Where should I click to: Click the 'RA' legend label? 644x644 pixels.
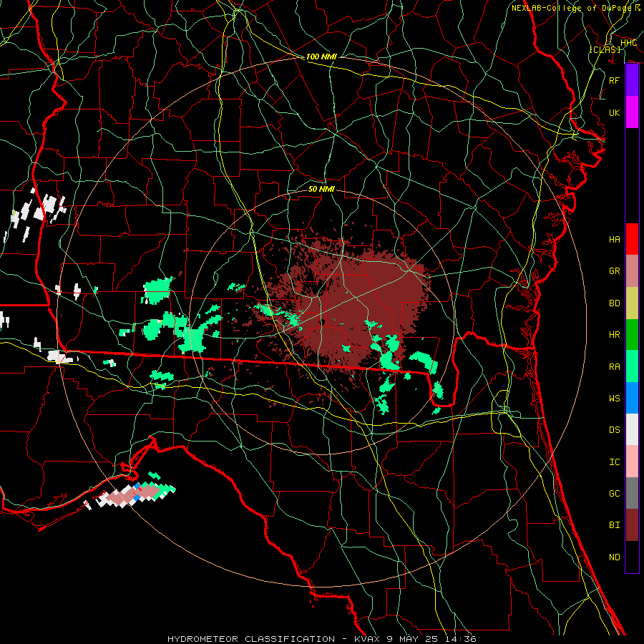coord(615,367)
